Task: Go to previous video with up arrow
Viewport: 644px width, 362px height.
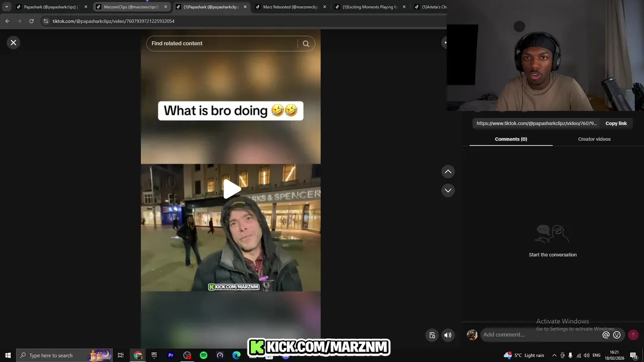Action: coord(448,172)
